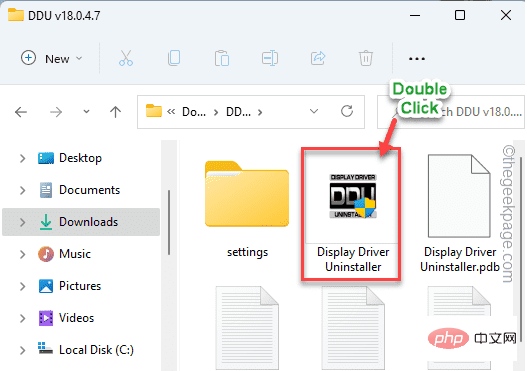Select Desktop in navigation pane

coord(80,158)
